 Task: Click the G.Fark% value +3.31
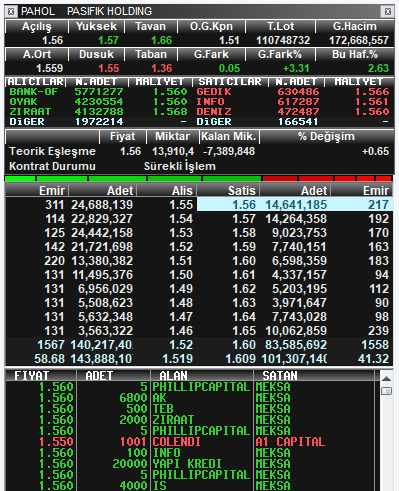point(296,68)
